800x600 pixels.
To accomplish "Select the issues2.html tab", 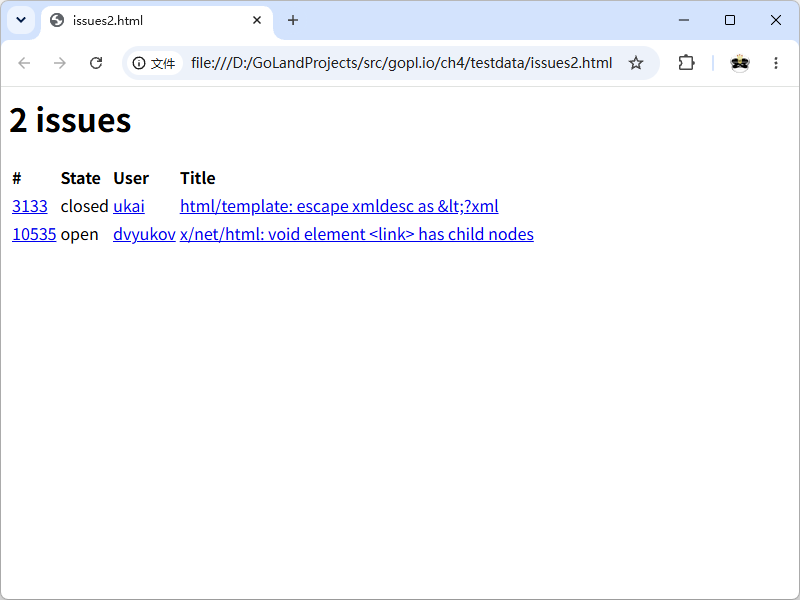I will click(x=157, y=21).
